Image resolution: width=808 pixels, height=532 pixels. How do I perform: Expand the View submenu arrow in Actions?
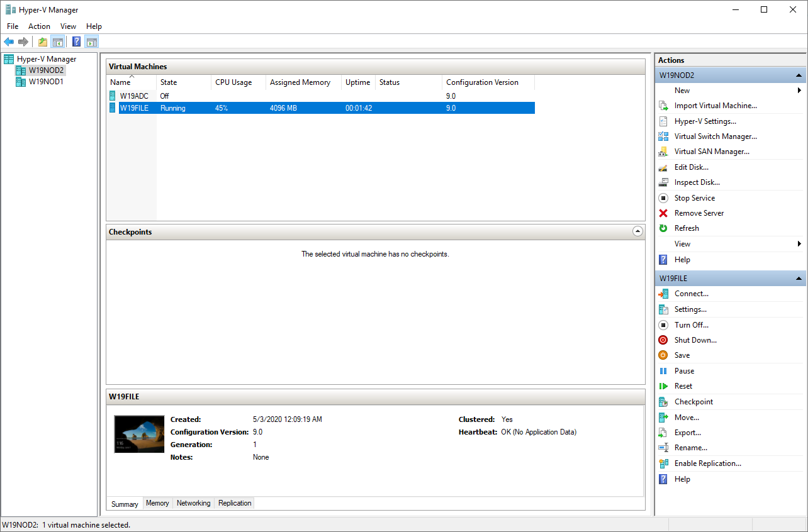pyautogui.click(x=799, y=244)
